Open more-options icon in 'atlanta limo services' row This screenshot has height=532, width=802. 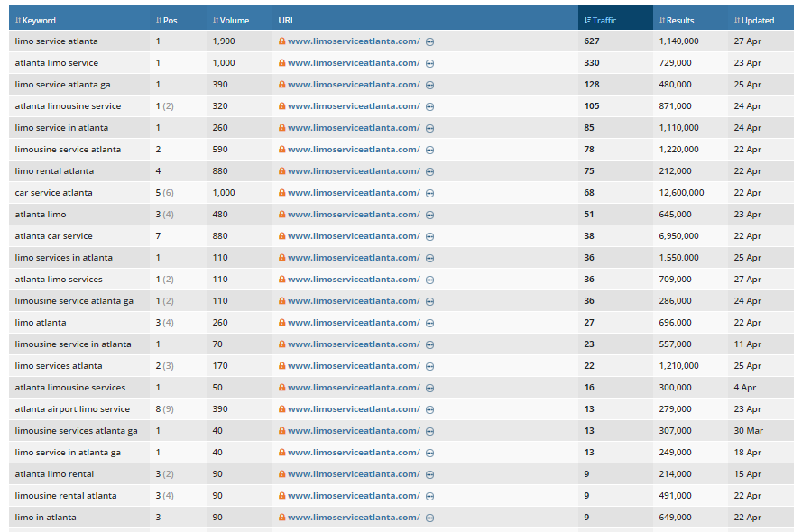[430, 280]
